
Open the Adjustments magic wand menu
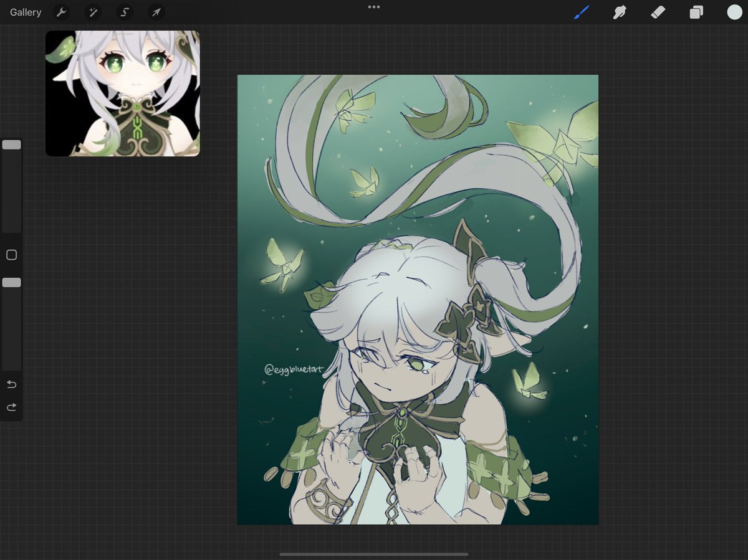pos(93,12)
